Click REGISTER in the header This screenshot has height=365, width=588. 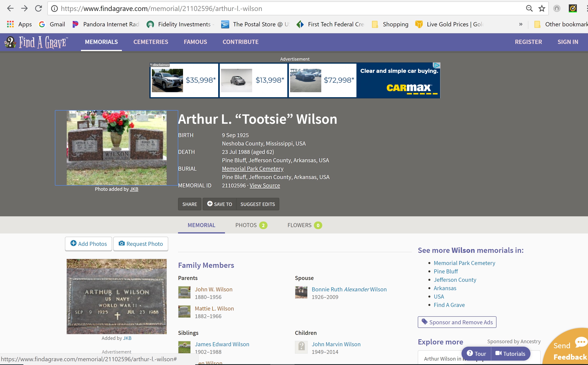click(528, 42)
